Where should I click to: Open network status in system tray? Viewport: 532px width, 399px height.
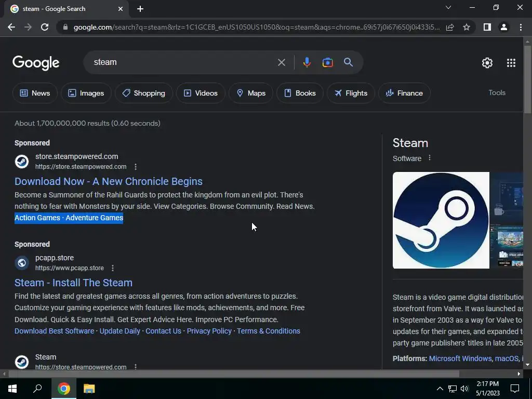point(453,389)
